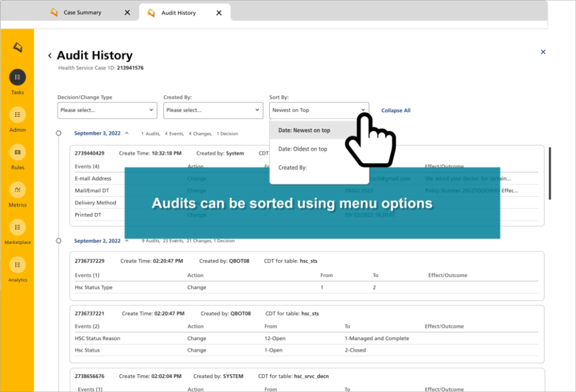Open the Tasks sidebar icon
This screenshot has width=576, height=392.
click(x=17, y=77)
